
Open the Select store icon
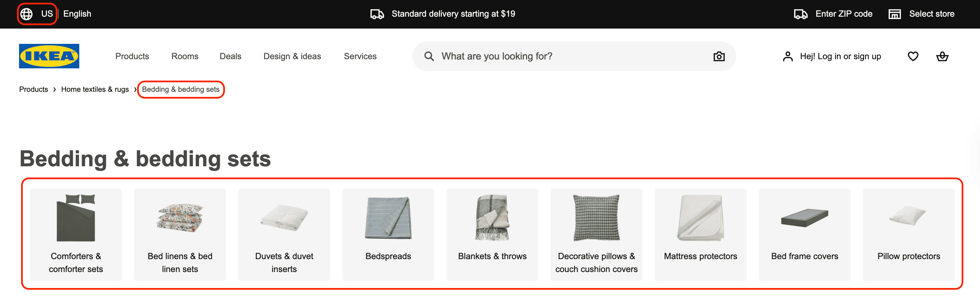(x=895, y=14)
